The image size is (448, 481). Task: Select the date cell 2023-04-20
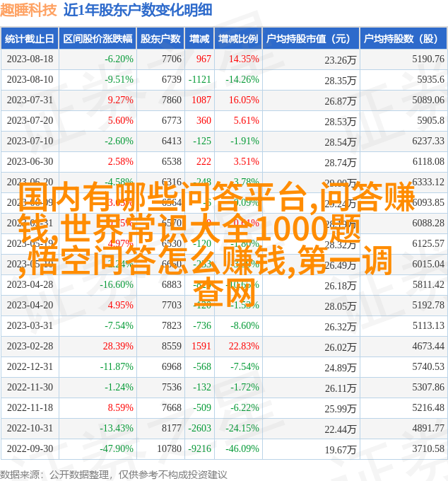click(30, 306)
